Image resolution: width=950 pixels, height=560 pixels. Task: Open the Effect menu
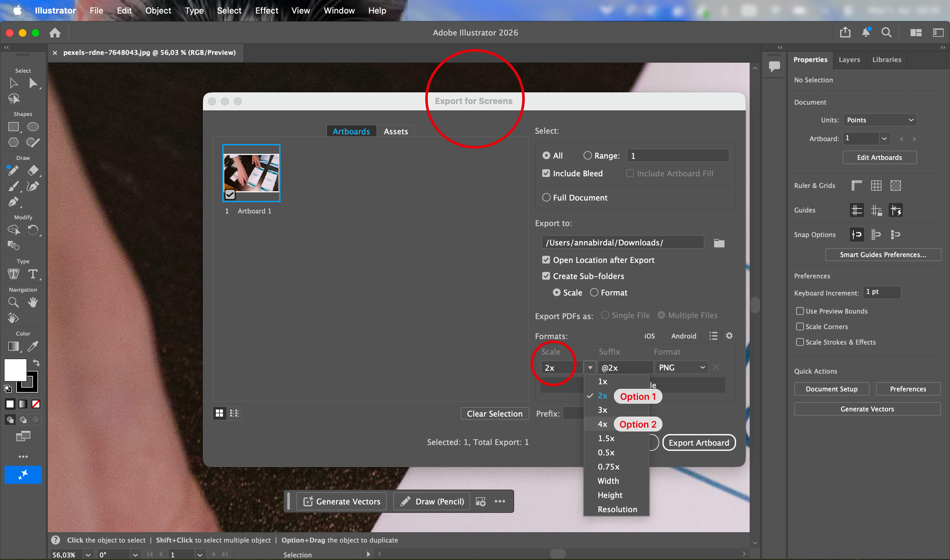[267, 11]
